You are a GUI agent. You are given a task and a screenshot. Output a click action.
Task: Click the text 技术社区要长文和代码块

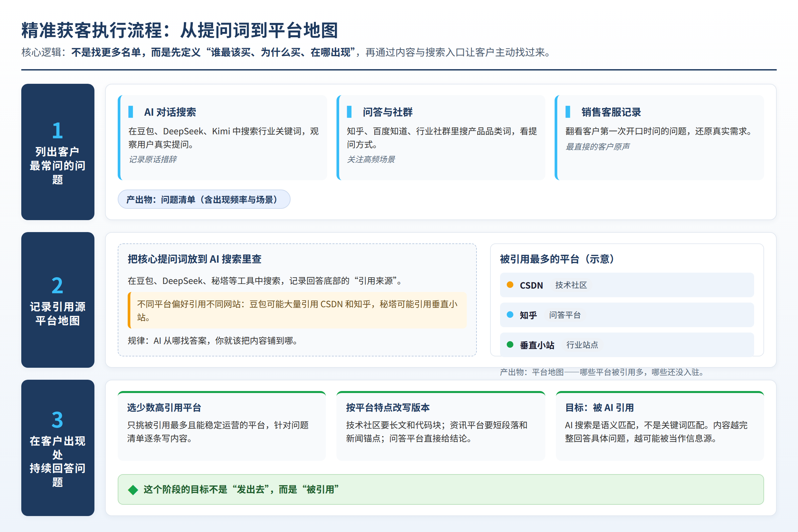coord(437,432)
